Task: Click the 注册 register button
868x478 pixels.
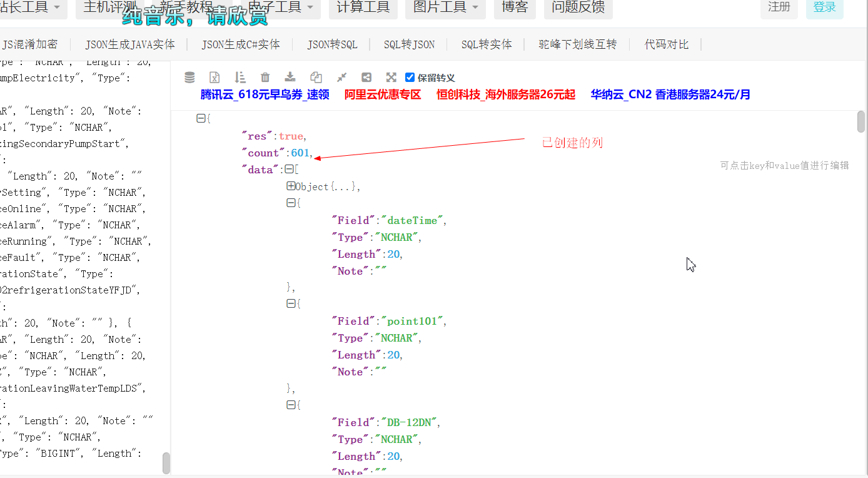Action: tap(779, 8)
